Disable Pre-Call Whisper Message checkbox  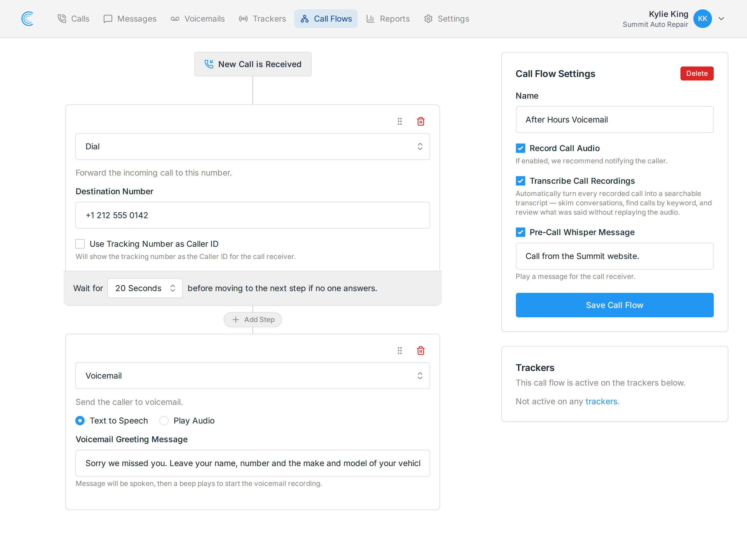[x=520, y=232]
